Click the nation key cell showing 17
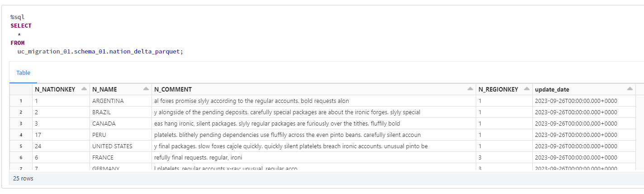 [38, 135]
